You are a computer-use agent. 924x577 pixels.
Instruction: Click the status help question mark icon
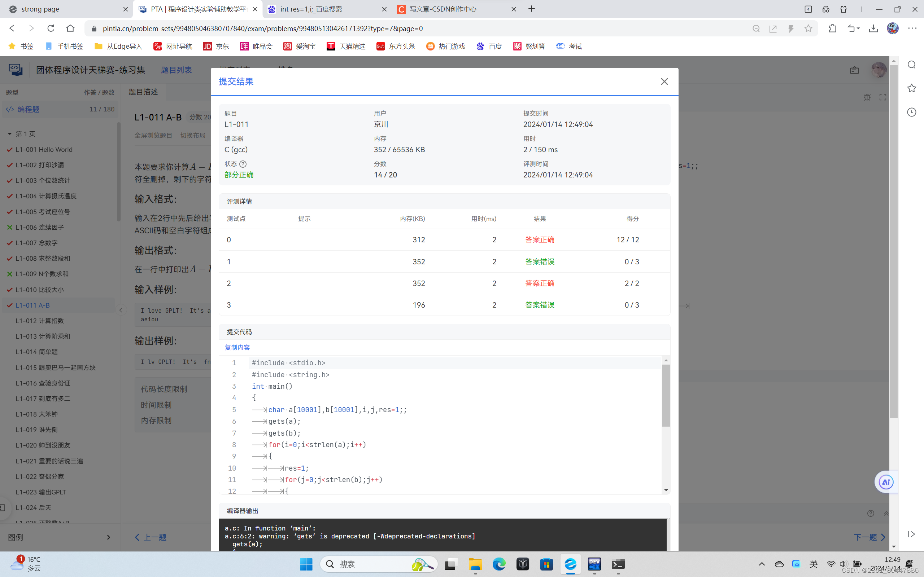click(x=243, y=164)
